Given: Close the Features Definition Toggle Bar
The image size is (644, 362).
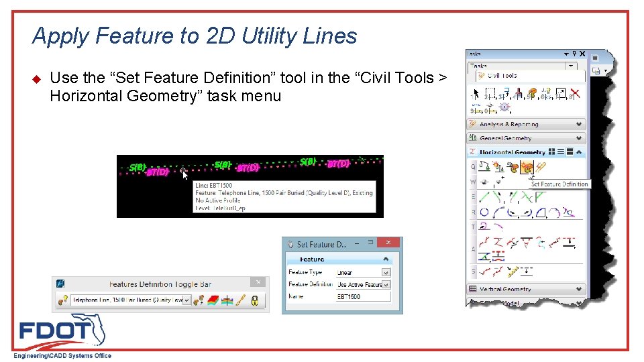Looking at the screenshot, I should [258, 282].
